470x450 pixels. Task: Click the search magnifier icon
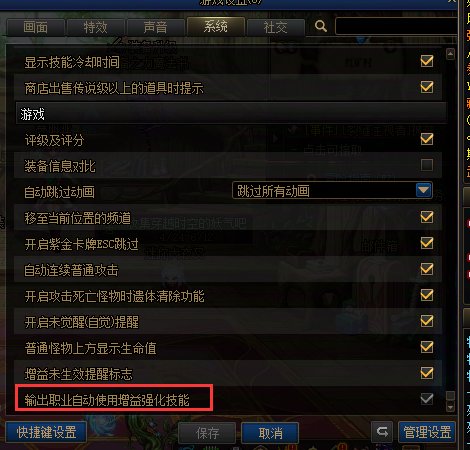click(321, 26)
